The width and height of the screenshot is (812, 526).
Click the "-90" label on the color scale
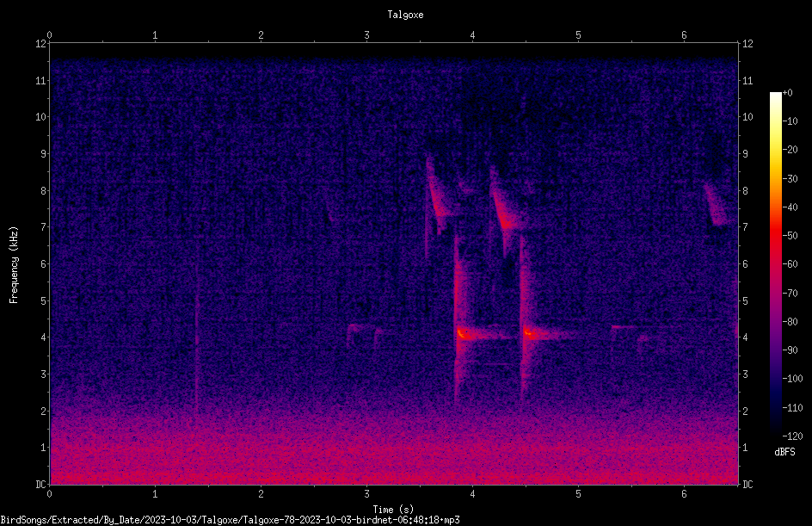(790, 350)
